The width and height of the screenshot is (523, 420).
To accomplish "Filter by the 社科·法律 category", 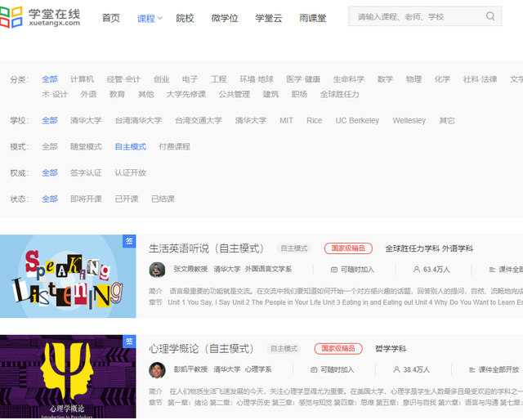I will tap(480, 79).
